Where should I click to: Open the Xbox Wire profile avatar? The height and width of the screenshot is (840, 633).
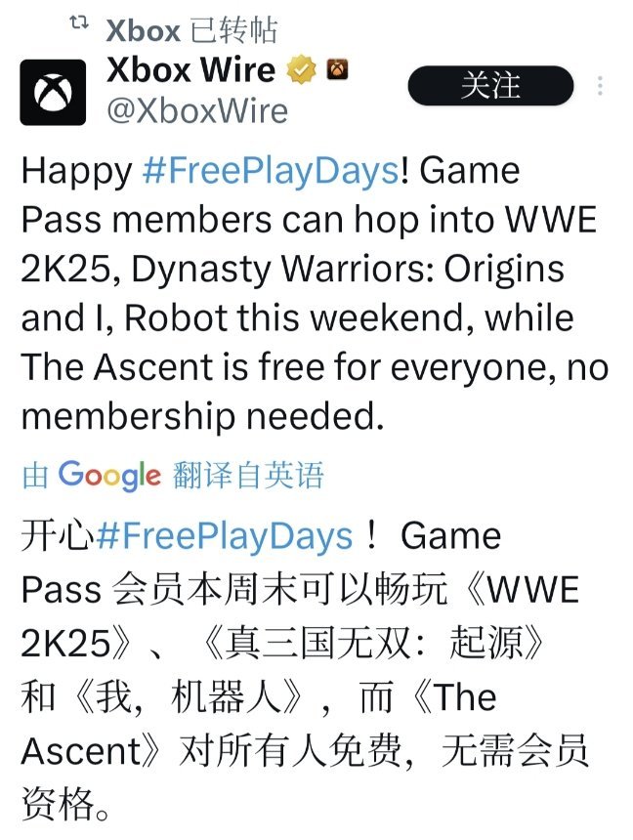pos(53,92)
